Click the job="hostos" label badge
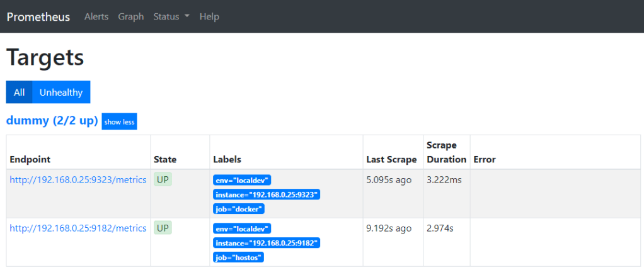This screenshot has width=644, height=275. [238, 257]
